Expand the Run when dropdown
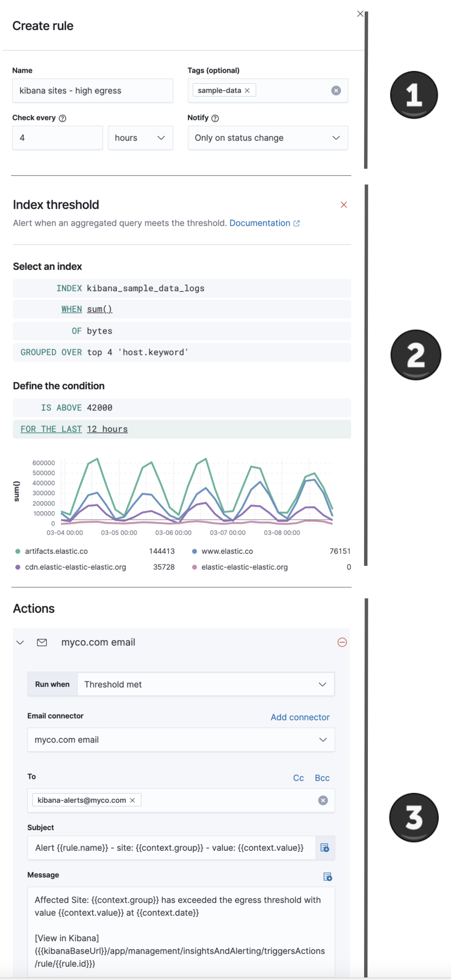Screen dimensions: 451x980 point(205,684)
